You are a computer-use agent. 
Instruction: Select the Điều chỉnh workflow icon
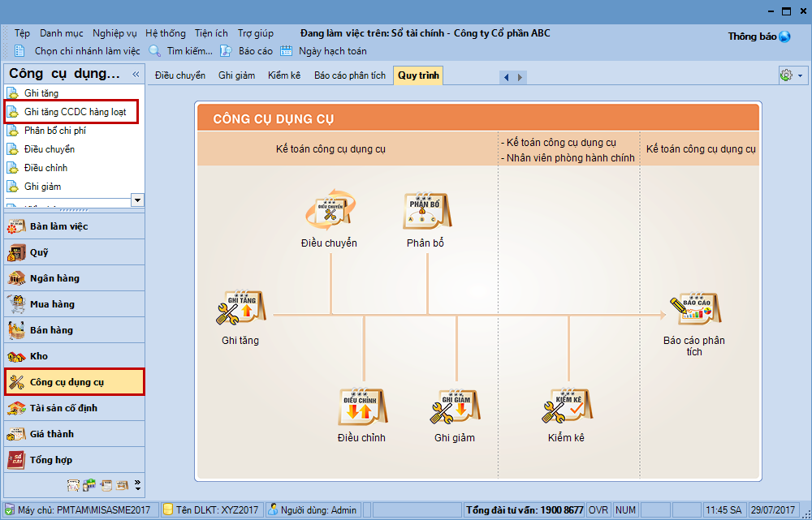(361, 407)
